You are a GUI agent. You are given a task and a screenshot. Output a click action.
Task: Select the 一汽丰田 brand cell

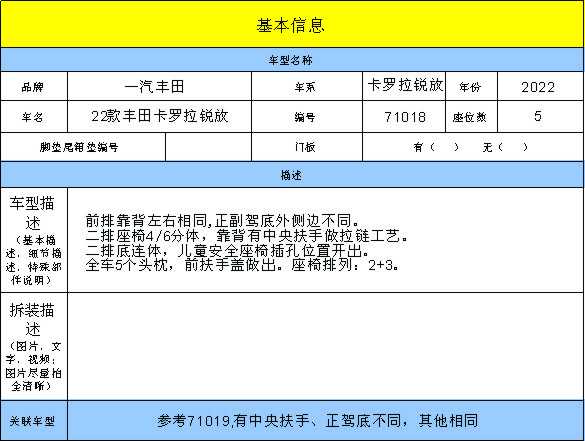(159, 87)
